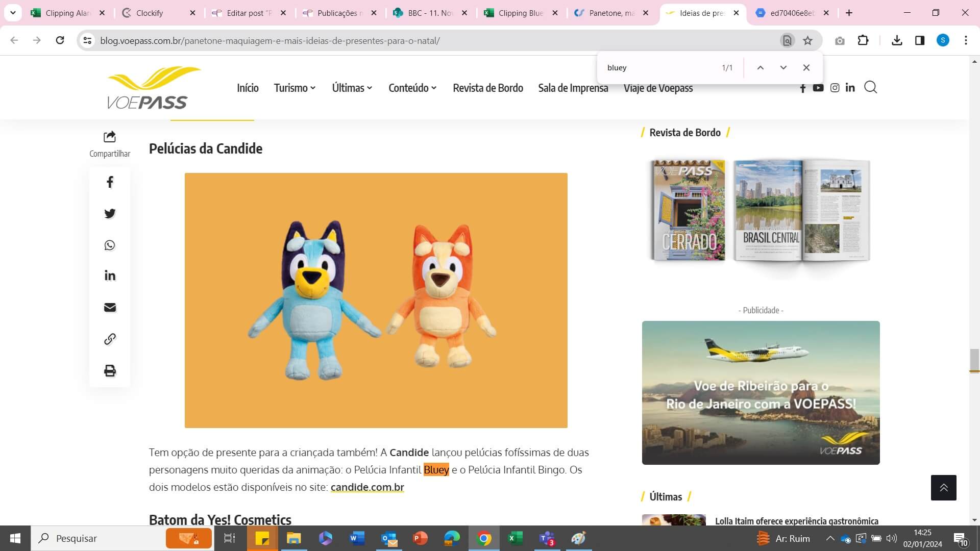Go to next find-in-page match
The width and height of the screenshot is (980, 551).
click(783, 68)
